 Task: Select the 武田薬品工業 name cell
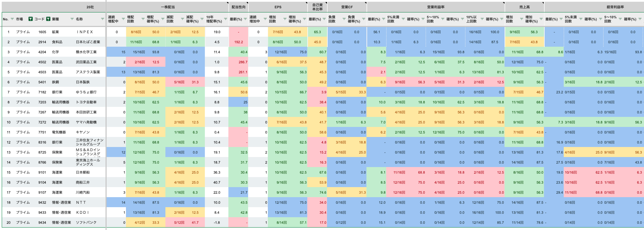[x=90, y=62]
